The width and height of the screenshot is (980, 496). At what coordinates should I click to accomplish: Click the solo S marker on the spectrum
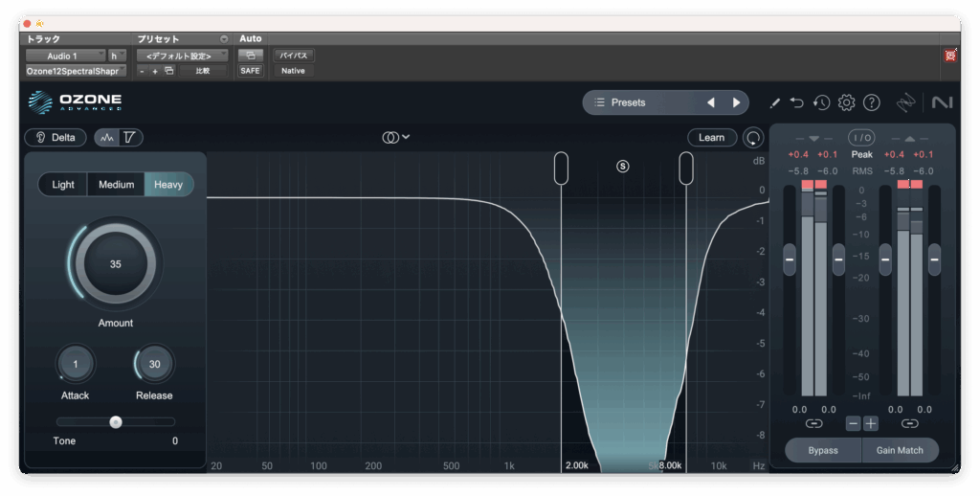coord(623,166)
